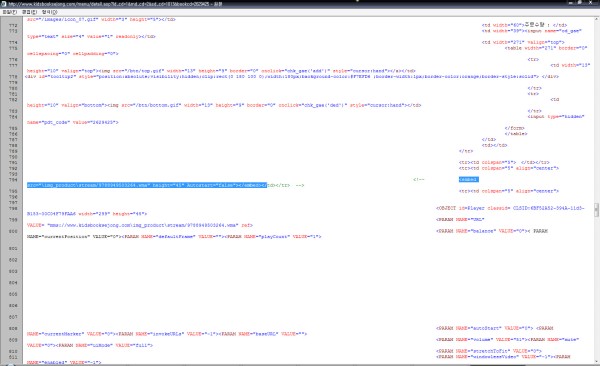Click the scrollbar track above the thumb
This screenshot has height=366, width=600.
pyautogui.click(x=597, y=111)
